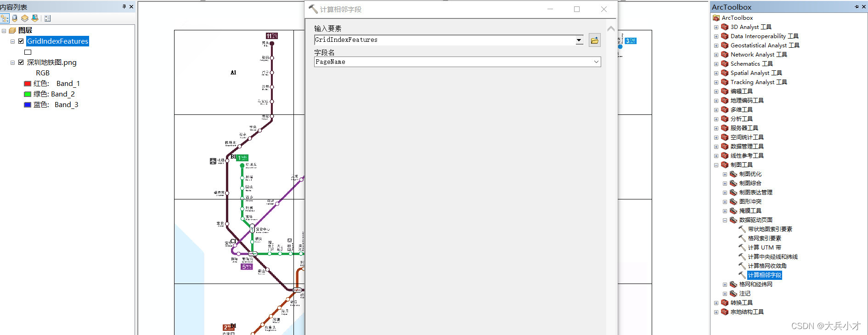Click the Data Interoperability toolbox icon
This screenshot has width=868, height=335.
point(725,36)
